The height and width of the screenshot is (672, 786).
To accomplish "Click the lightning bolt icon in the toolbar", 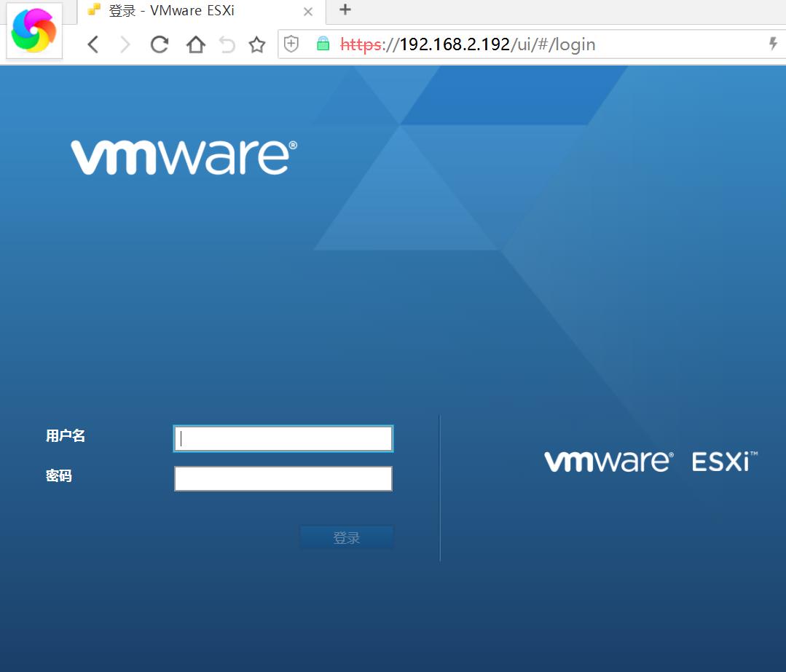I will coord(773,44).
